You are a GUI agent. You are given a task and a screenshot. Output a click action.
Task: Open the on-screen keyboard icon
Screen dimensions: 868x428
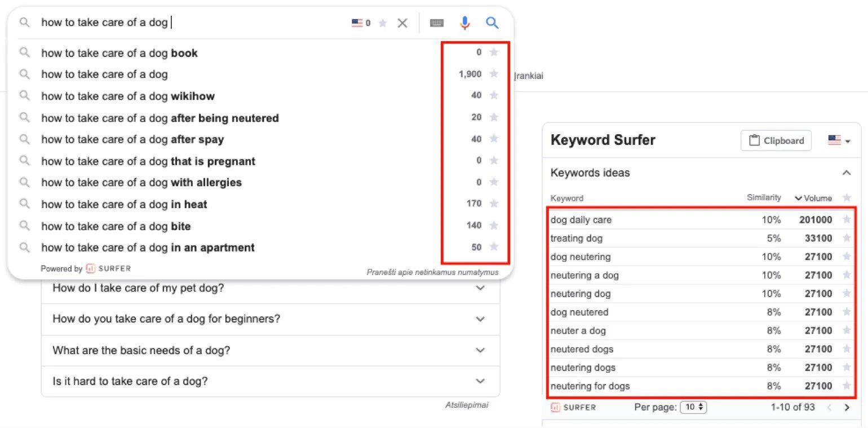point(437,23)
